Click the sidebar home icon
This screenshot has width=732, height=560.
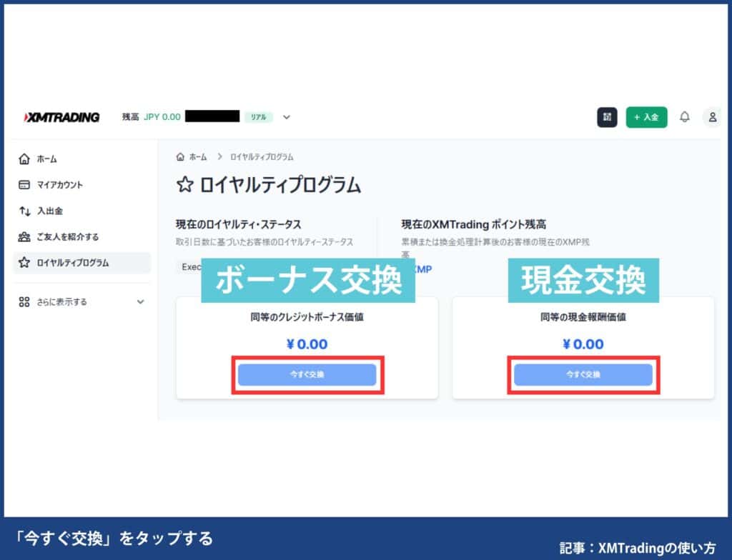[x=24, y=159]
